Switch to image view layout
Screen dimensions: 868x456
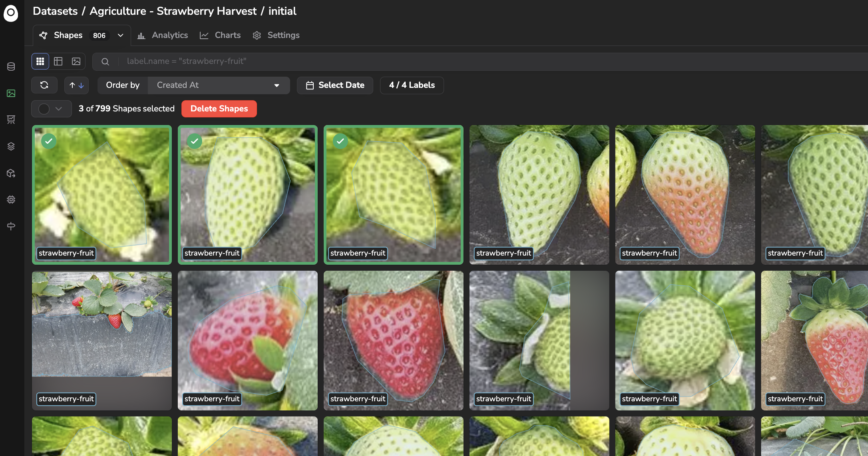pos(76,61)
